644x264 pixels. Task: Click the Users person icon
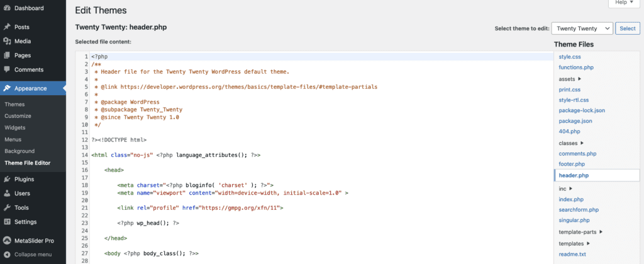6,193
